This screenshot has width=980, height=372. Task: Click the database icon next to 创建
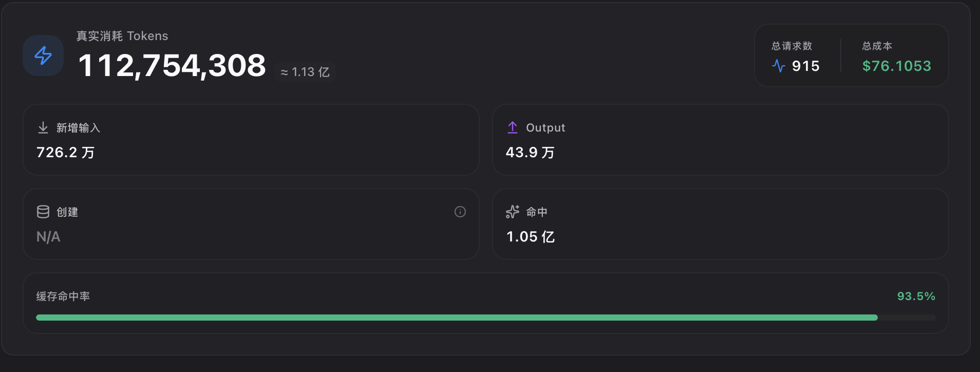pos(43,212)
